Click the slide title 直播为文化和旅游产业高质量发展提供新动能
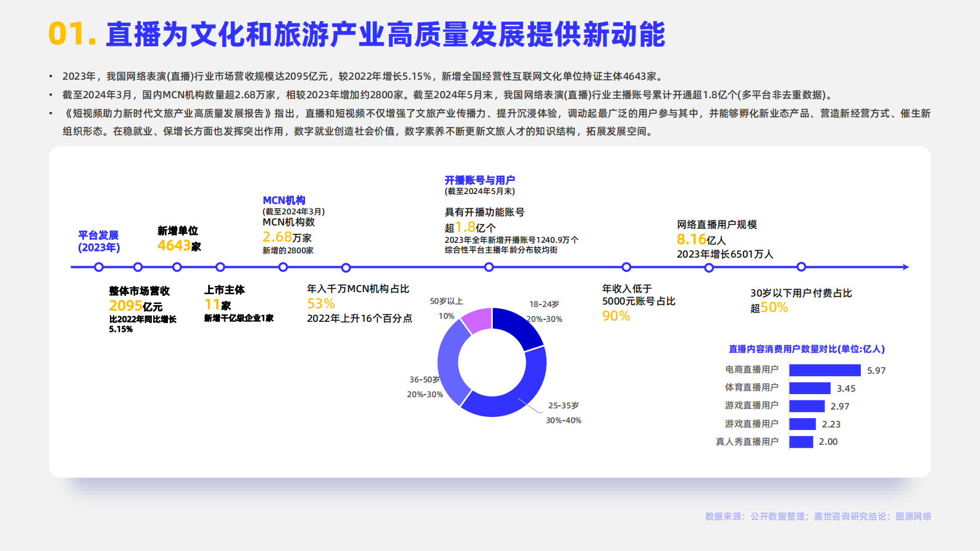This screenshot has width=980, height=551. point(385,34)
